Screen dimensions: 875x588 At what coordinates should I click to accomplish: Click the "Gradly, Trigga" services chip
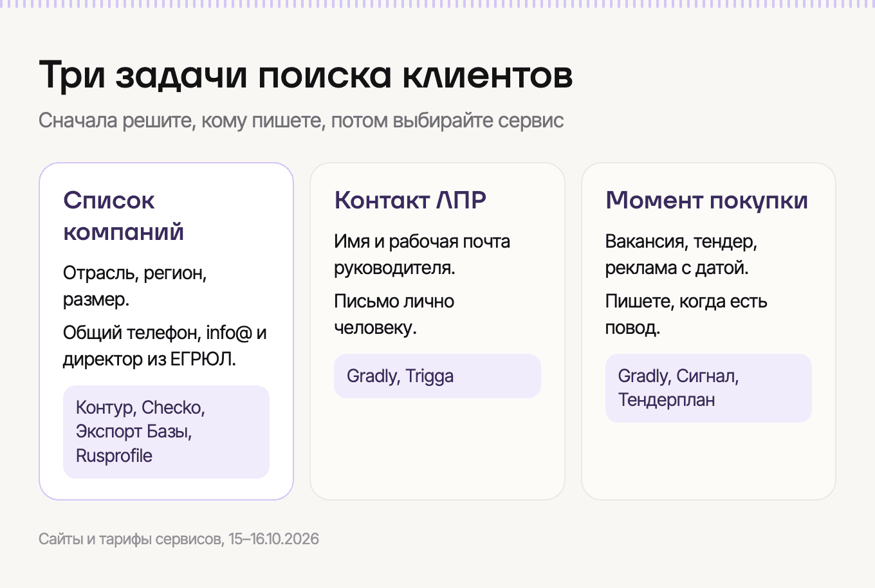pos(438,376)
